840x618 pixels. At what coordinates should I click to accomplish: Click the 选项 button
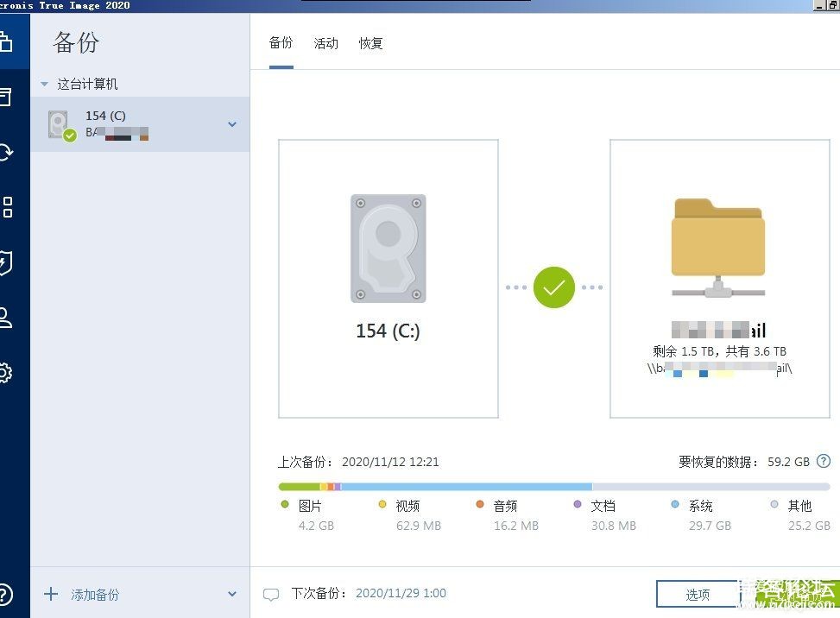click(x=698, y=595)
